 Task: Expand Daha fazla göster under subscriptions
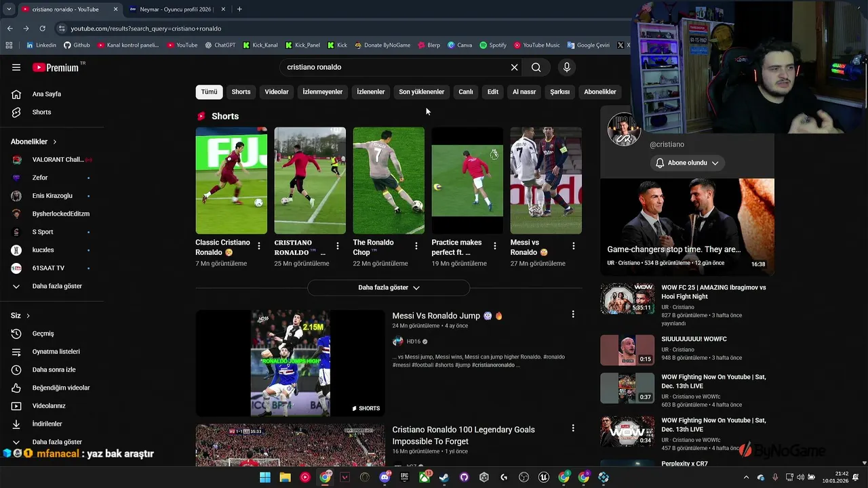(52, 286)
